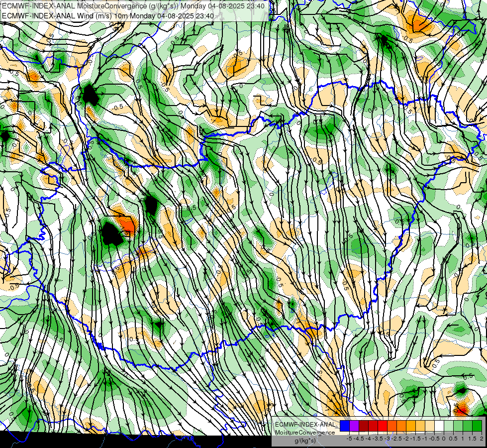Click the legend tick label -5
This screenshot has width=487, height=448.
tap(349, 439)
